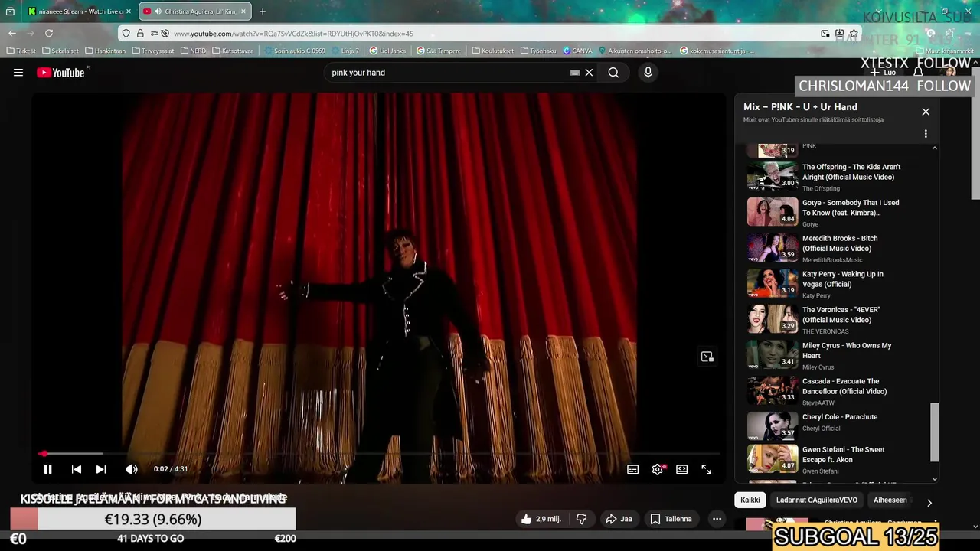The height and width of the screenshot is (551, 980).
Task: Pause the video
Action: [x=47, y=469]
